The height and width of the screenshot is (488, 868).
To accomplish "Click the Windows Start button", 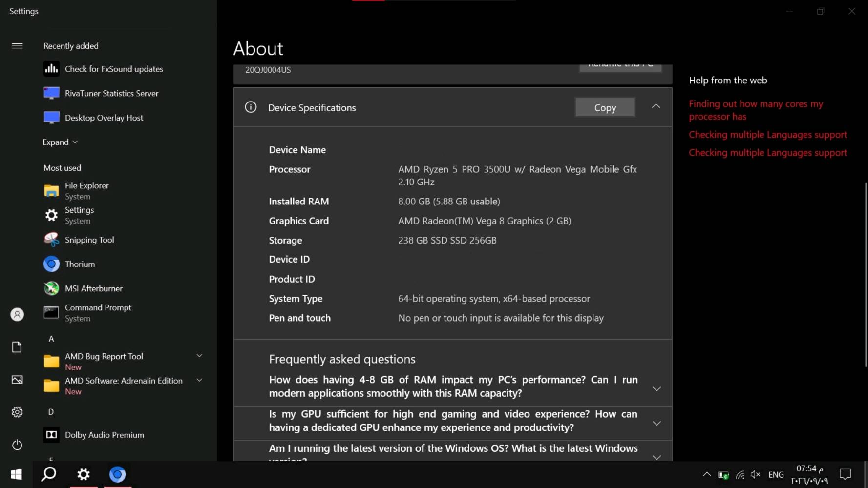I will pos(16,474).
